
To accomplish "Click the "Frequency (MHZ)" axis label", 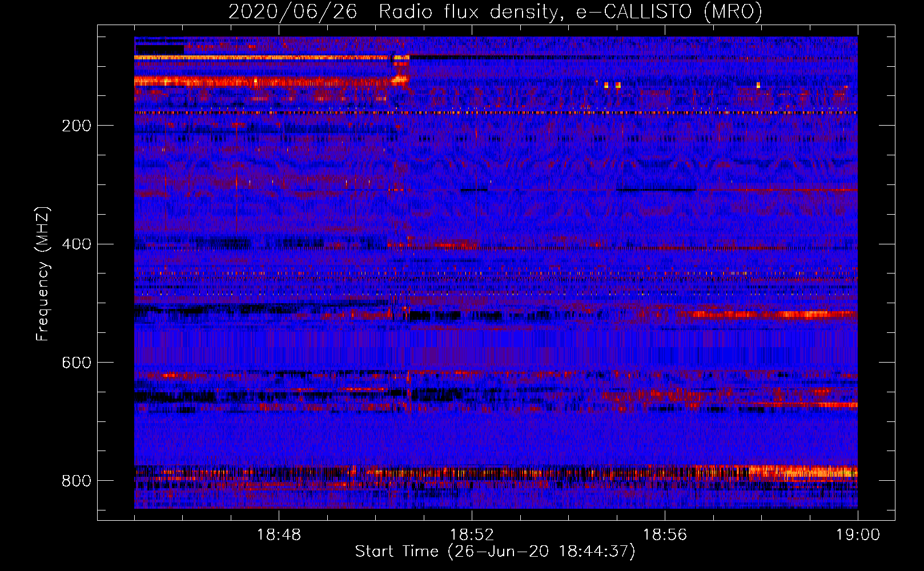I will (x=43, y=274).
